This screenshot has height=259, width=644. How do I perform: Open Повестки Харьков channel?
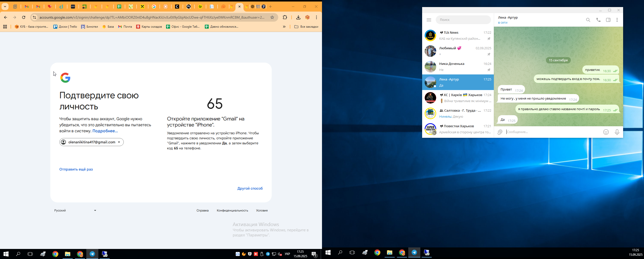pos(458,129)
